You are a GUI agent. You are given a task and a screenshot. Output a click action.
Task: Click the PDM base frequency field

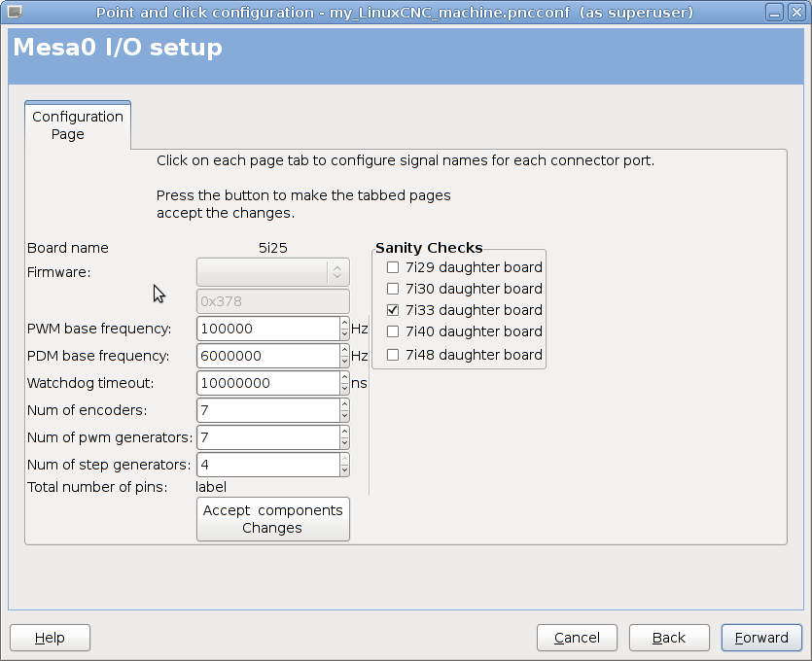coord(268,356)
